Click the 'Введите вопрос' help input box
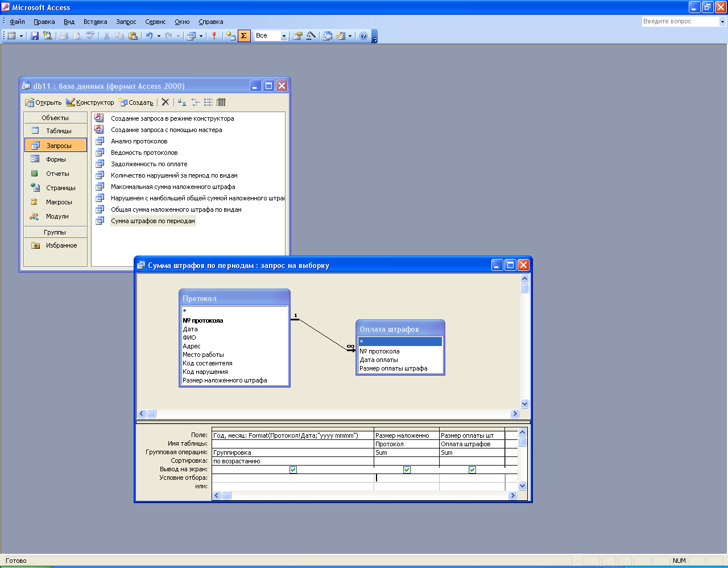 click(680, 21)
